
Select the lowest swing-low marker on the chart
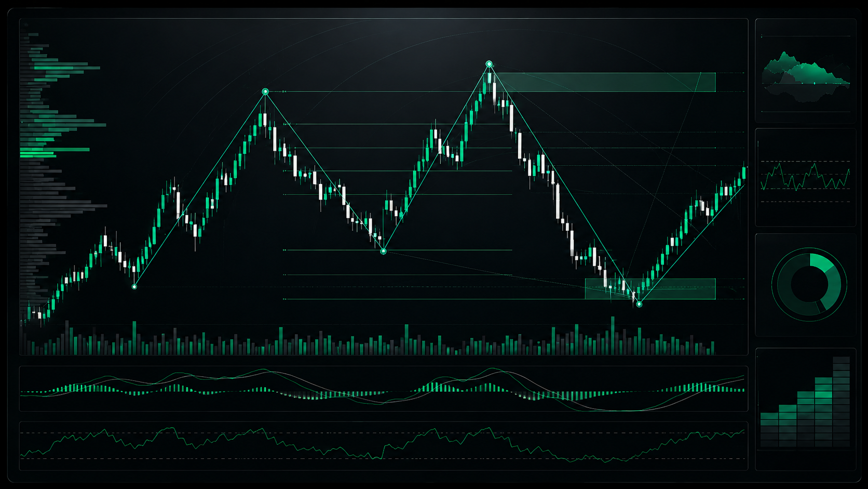click(x=639, y=304)
